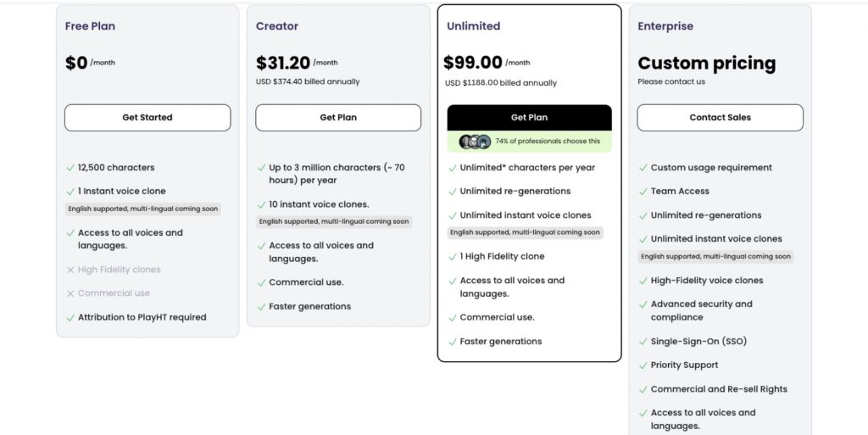Click the Get Started button on Free Plan

147,117
